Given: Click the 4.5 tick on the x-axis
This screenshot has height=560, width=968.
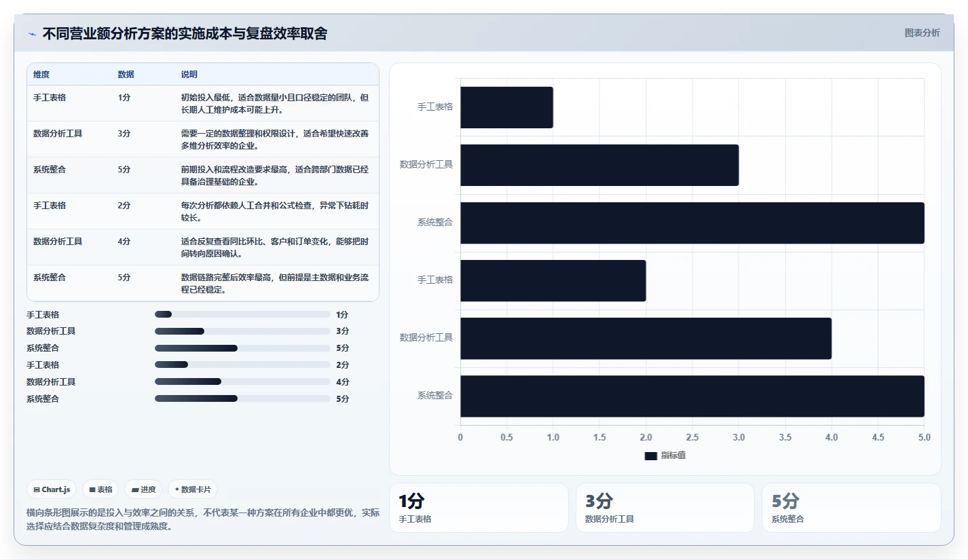Looking at the screenshot, I should pos(878,437).
